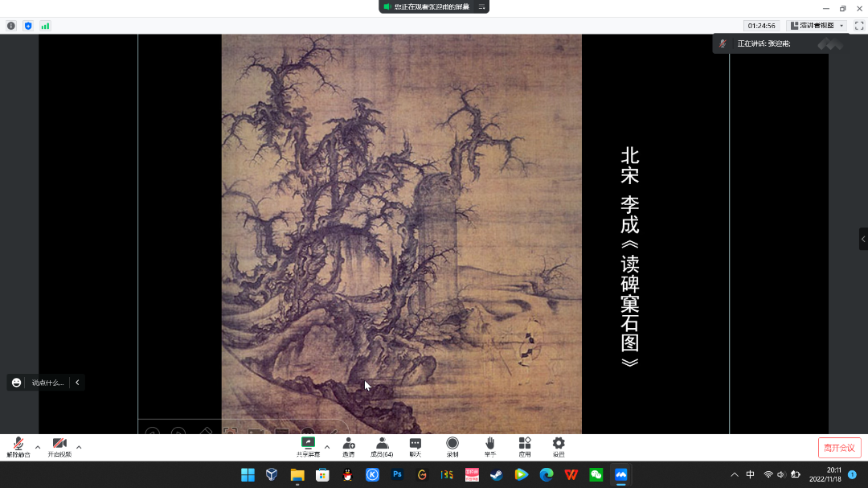Image resolution: width=868 pixels, height=488 pixels.
Task: Leave the meeting via 离开会议
Action: 839,448
